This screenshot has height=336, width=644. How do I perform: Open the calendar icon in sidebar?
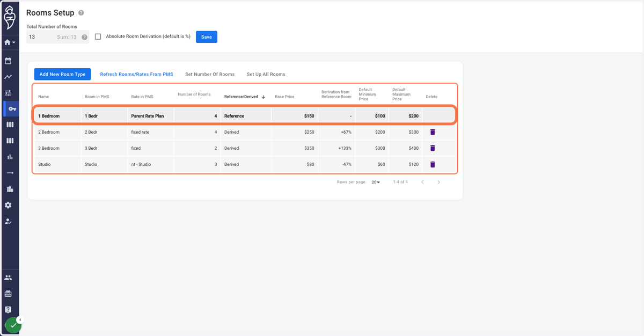tap(8, 61)
